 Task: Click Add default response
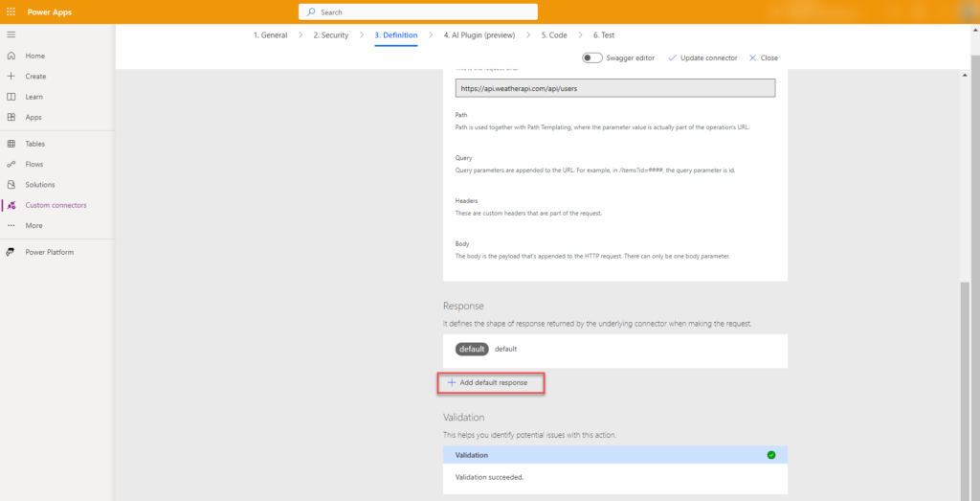490,382
